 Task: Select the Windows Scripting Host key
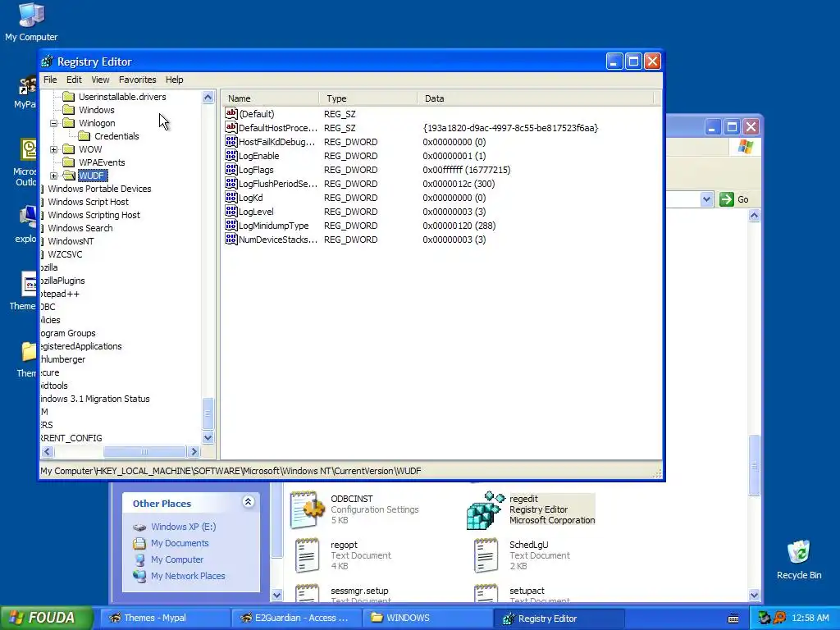tap(94, 215)
